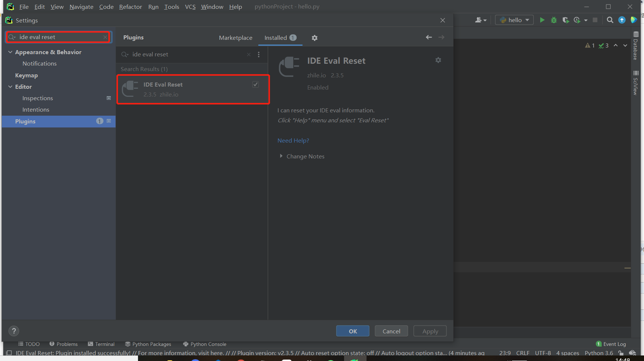
Task: Open Search Everywhere magnifier icon
Action: click(x=610, y=20)
